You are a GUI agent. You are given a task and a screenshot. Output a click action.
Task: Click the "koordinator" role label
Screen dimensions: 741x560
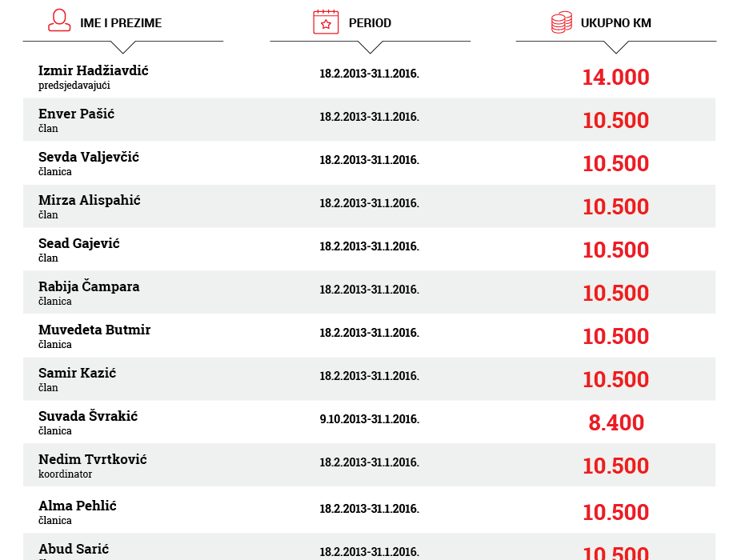point(65,474)
